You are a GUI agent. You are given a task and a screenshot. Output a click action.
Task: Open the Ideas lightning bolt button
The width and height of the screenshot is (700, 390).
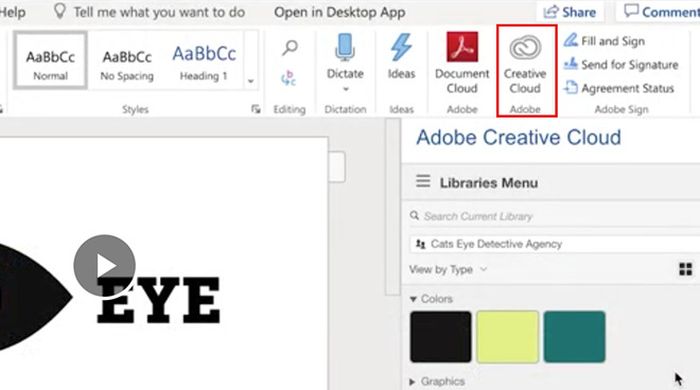(401, 56)
